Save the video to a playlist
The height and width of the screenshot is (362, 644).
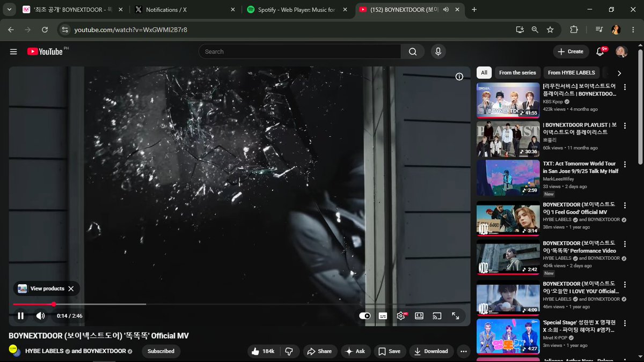(390, 351)
